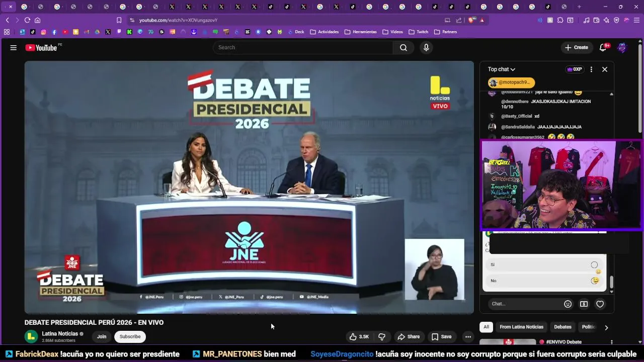Open the browser extensions puzzle icon
Image resolution: width=644 pixels, height=362 pixels.
pyautogui.click(x=560, y=20)
